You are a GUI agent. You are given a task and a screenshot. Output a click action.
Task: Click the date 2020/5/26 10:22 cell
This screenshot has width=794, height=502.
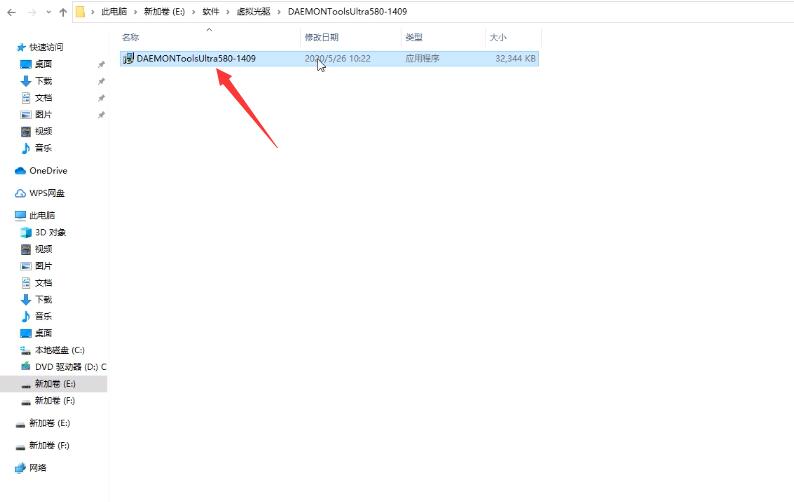pyautogui.click(x=337, y=58)
